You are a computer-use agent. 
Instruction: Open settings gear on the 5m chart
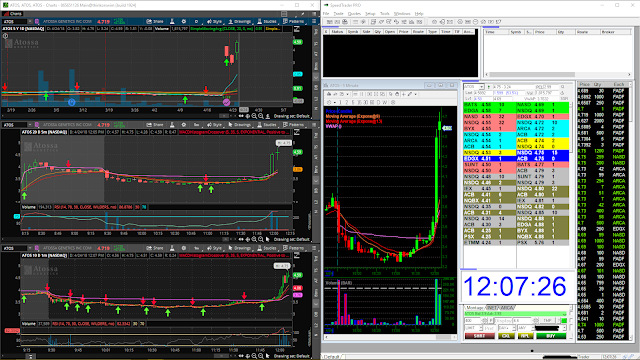[x=184, y=124]
